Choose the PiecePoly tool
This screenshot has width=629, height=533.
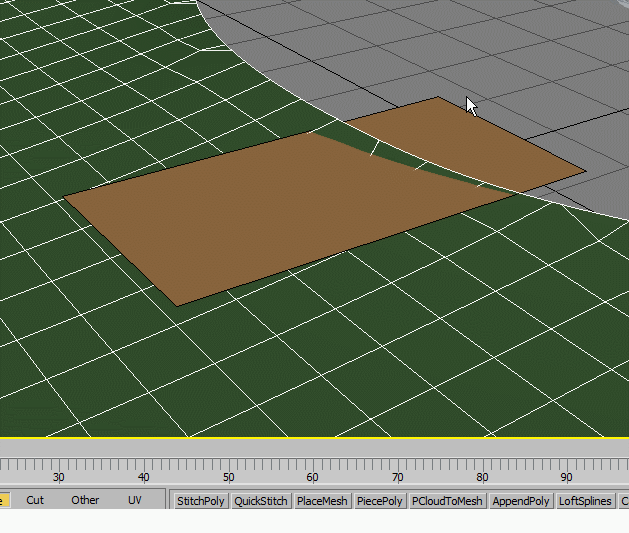[x=380, y=501]
